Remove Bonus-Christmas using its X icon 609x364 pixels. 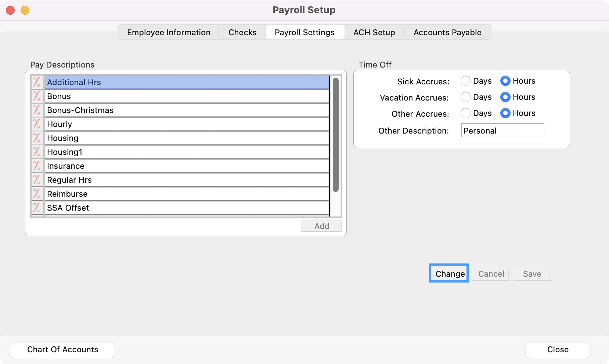point(37,110)
